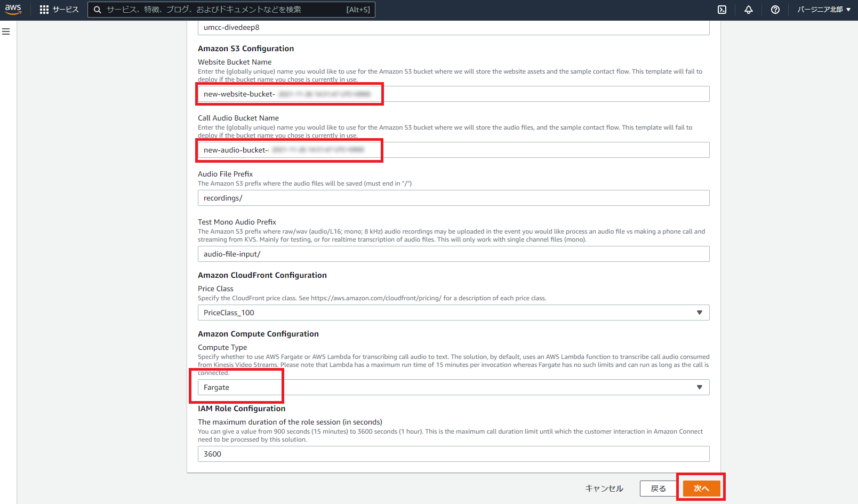Click the maximum duration of role session label
The height and width of the screenshot is (504, 858).
click(x=290, y=422)
